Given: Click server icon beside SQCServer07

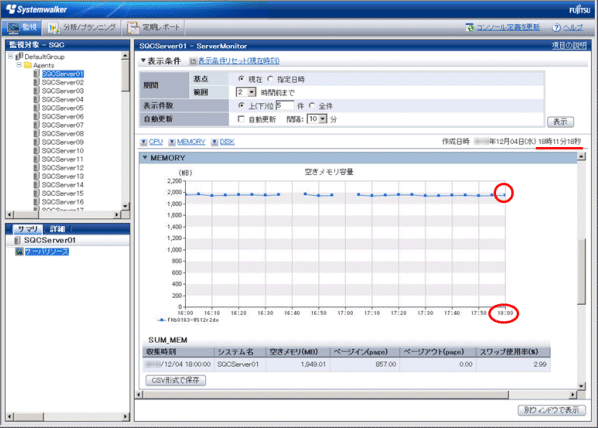Looking at the screenshot, I should (36, 125).
